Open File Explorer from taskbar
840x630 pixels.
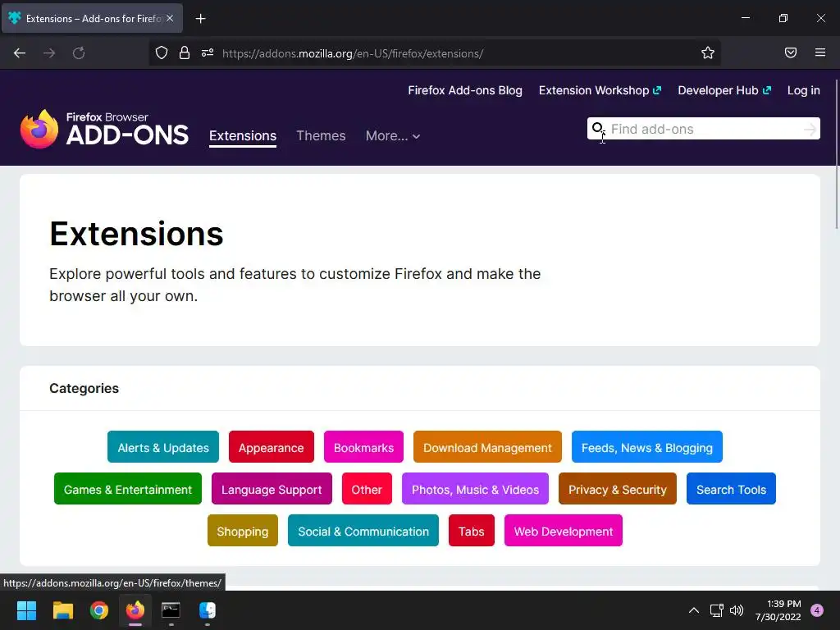coord(62,610)
